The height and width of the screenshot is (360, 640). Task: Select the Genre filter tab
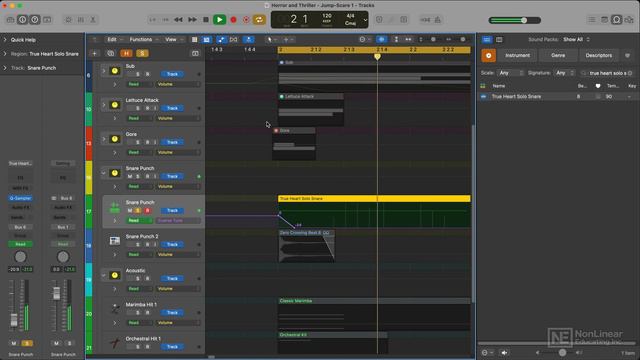tap(558, 56)
